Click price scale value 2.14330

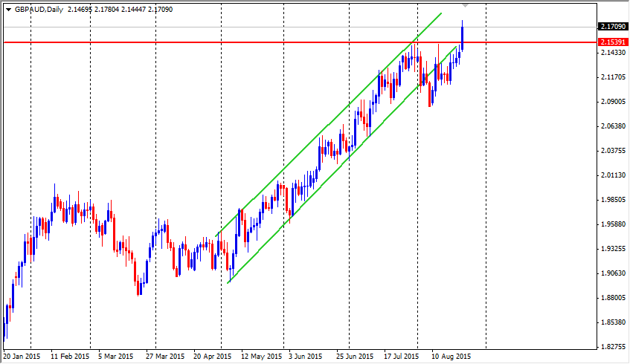613,53
